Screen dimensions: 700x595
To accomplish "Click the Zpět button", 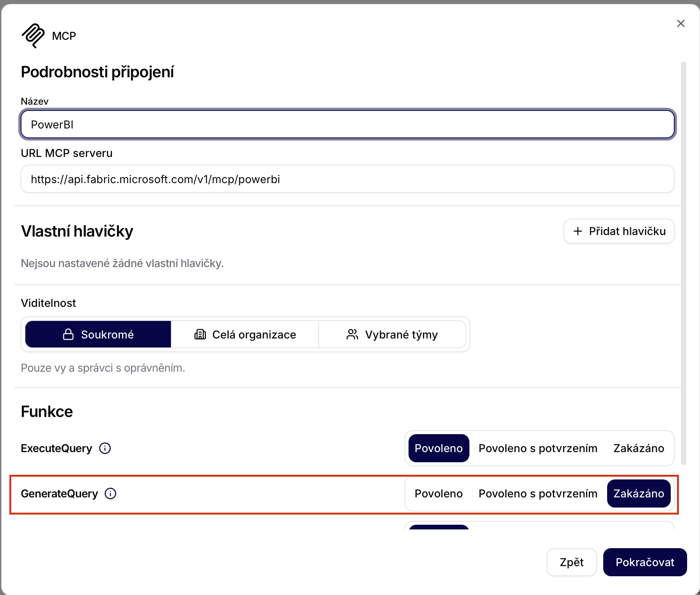I will coord(572,562).
